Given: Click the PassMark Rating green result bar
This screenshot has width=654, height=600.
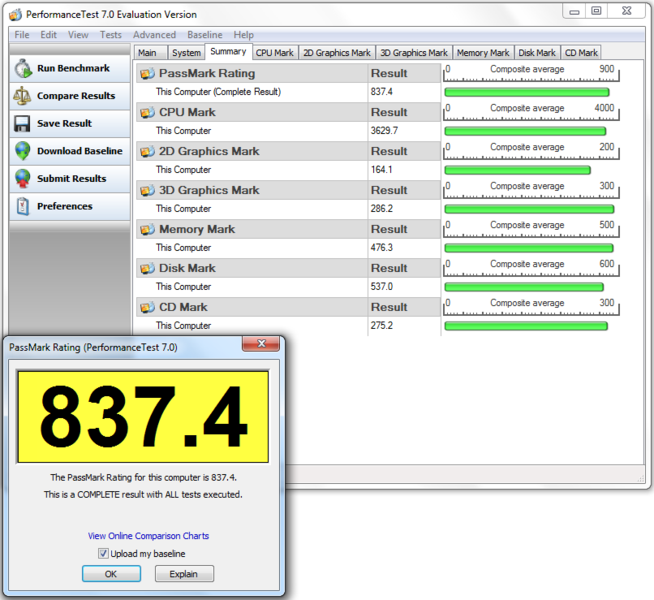Looking at the screenshot, I should (527, 92).
